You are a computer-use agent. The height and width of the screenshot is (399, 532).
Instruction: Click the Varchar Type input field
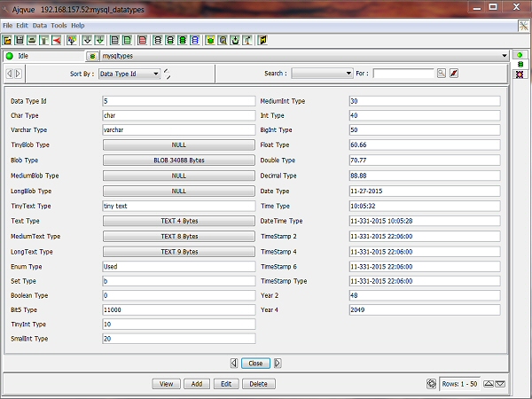(179, 130)
